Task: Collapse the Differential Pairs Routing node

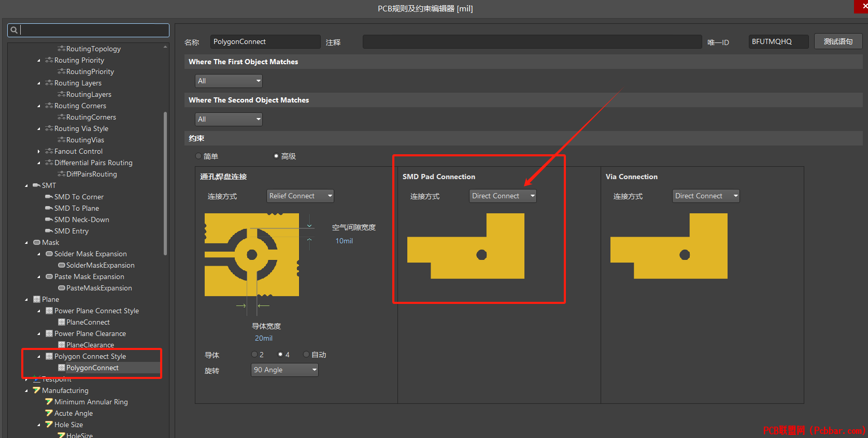Action: [39, 163]
